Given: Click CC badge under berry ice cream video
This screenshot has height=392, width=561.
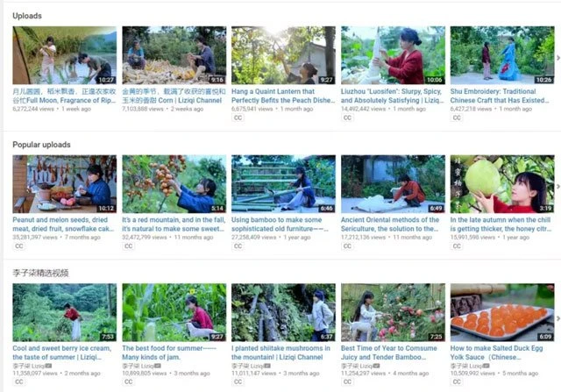Looking at the screenshot, I should coord(19,382).
